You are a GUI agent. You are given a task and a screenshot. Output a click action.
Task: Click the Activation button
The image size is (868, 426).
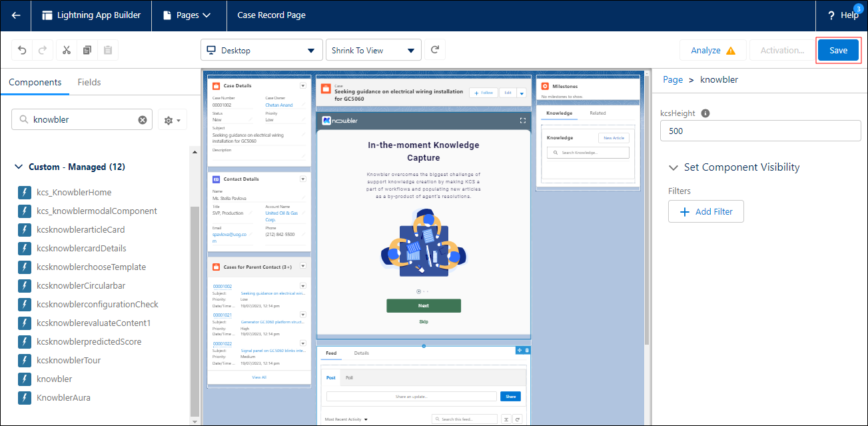782,50
